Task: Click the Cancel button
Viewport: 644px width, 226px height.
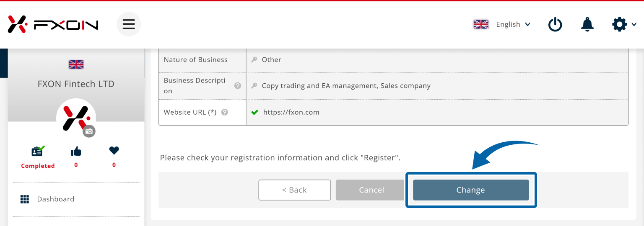Action: (x=371, y=190)
